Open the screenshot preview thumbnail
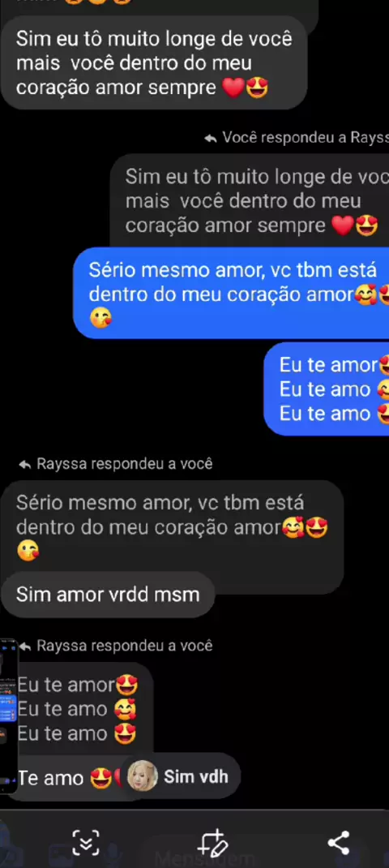 click(10, 715)
